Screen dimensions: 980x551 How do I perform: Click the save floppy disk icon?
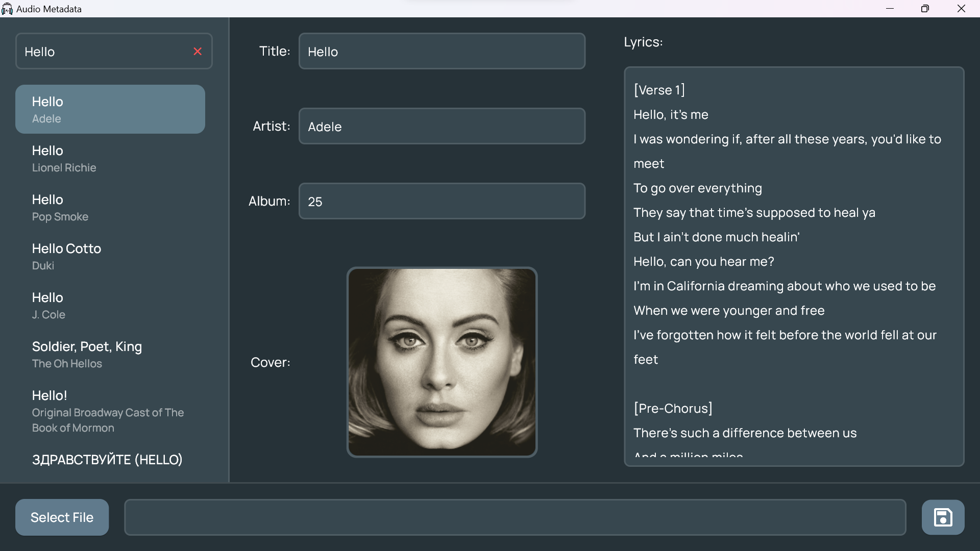(943, 517)
